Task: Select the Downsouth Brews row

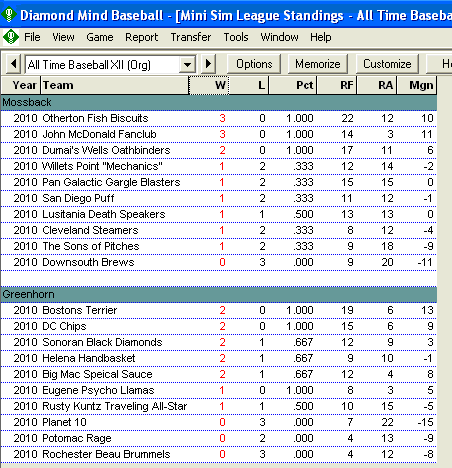Action: [x=219, y=262]
